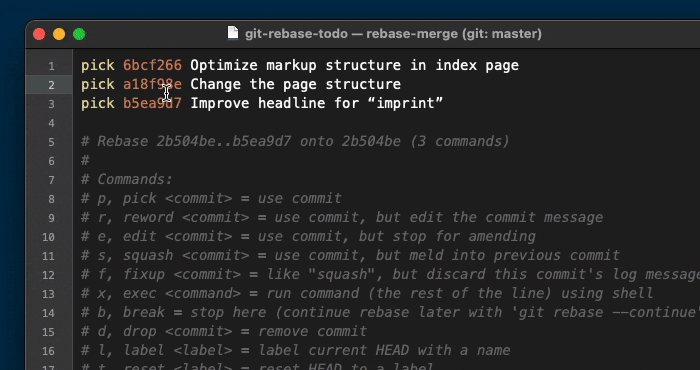Click the '# Commands:' comment line
Screen dimensions: 700x370
coord(127,179)
